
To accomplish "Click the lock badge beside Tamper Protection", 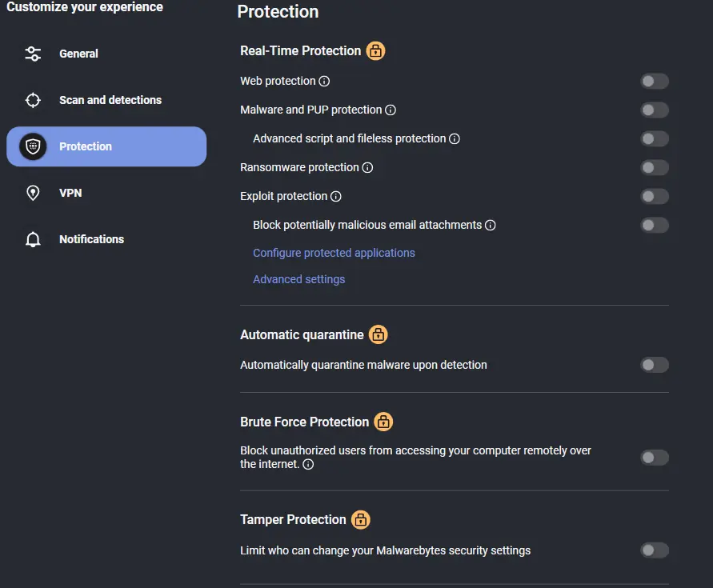I will (361, 519).
